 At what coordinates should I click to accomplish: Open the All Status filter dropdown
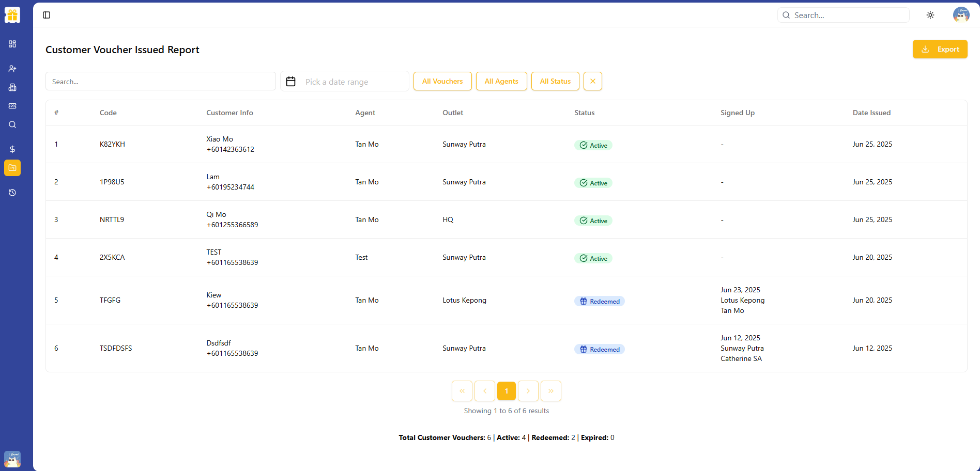pos(555,81)
